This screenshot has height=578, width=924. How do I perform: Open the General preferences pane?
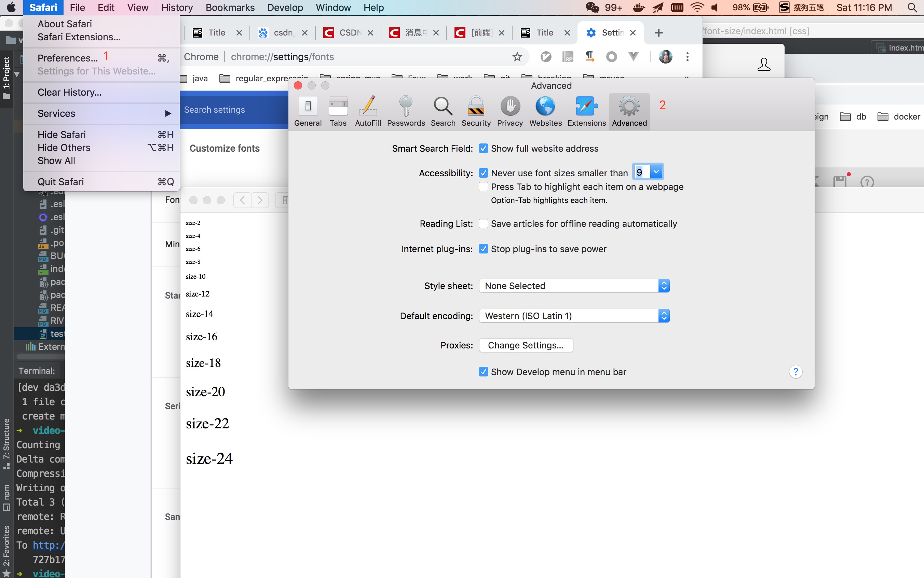308,111
